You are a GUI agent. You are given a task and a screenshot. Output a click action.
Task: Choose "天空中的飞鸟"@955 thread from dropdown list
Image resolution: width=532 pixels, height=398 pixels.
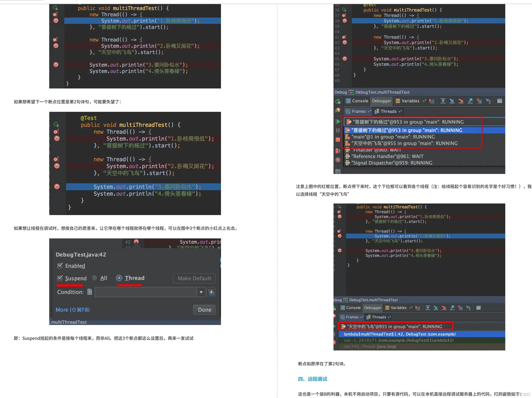404,144
